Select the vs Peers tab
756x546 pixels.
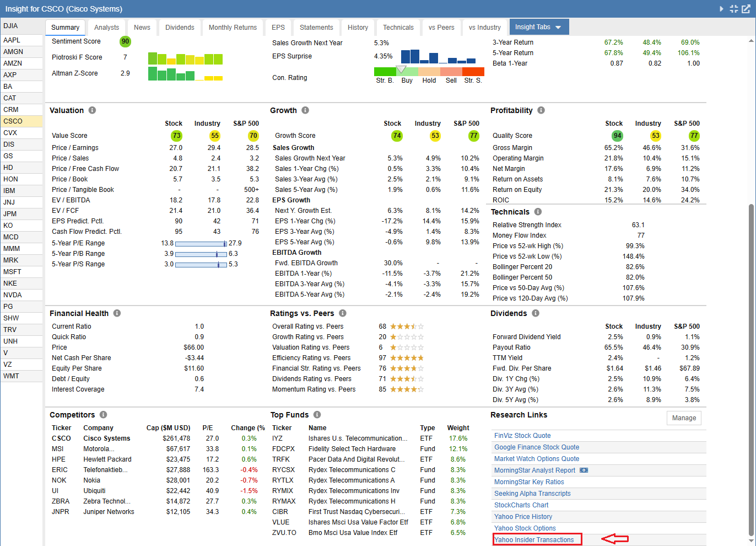click(441, 28)
